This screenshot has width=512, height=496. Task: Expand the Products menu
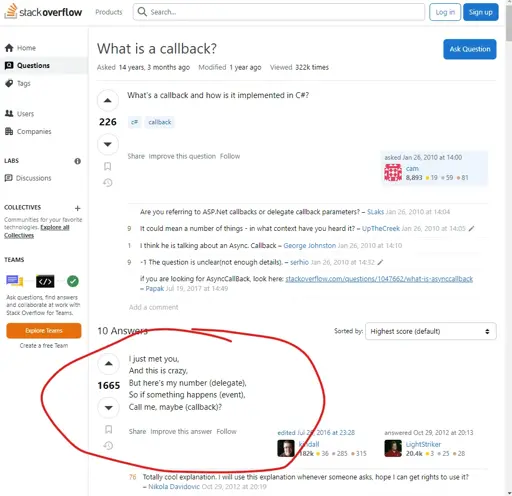pos(109,12)
